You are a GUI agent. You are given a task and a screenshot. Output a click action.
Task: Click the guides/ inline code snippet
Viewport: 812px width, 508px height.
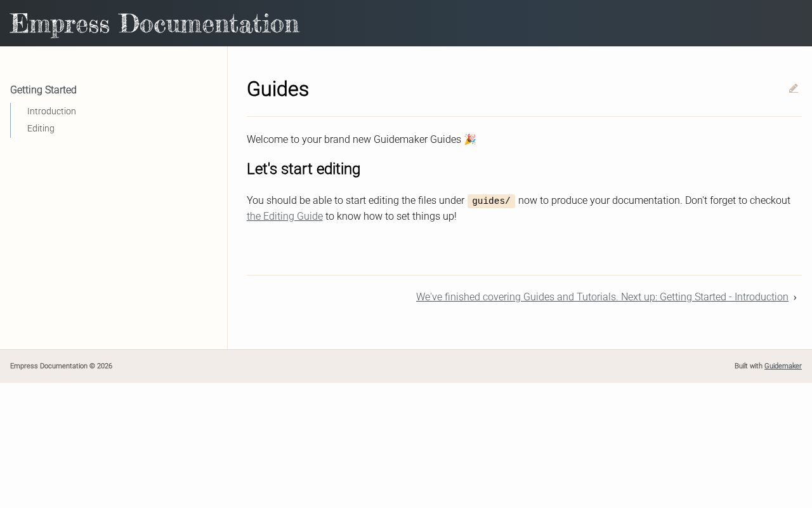pos(491,201)
